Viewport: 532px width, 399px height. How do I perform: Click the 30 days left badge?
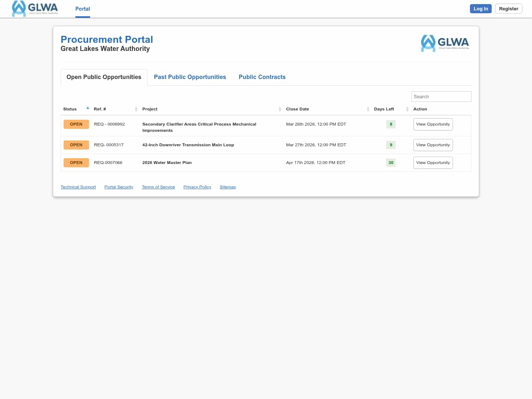coord(391,163)
